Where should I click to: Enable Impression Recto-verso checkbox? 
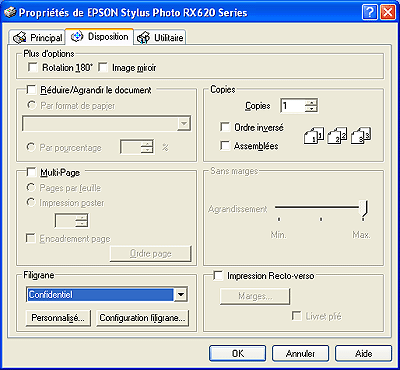(x=218, y=276)
